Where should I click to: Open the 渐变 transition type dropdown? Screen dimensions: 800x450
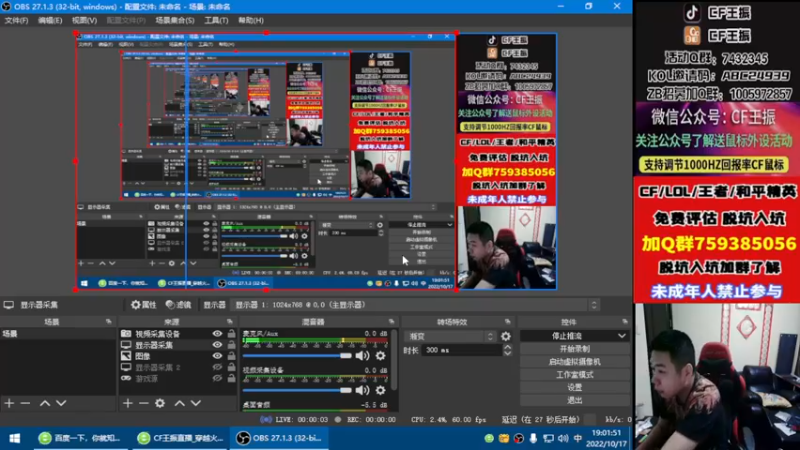point(451,336)
